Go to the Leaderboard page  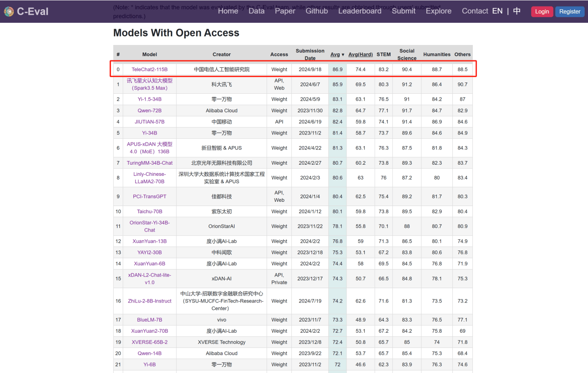359,11
